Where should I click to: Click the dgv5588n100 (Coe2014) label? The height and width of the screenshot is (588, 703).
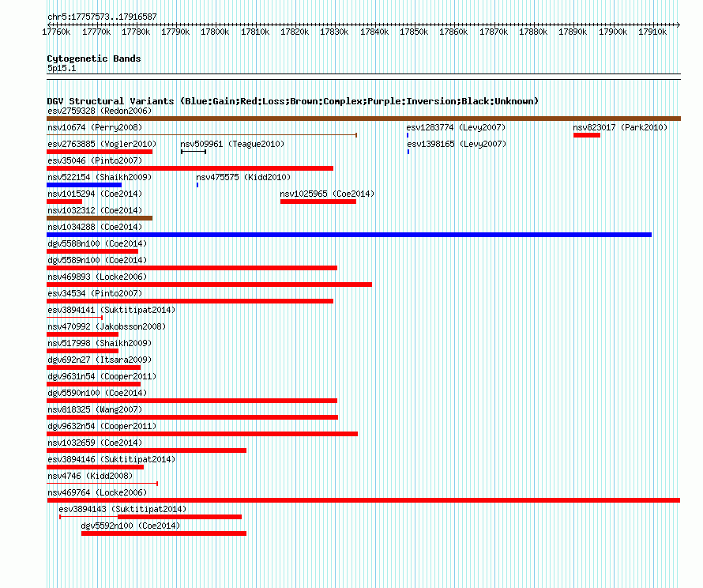pos(97,243)
